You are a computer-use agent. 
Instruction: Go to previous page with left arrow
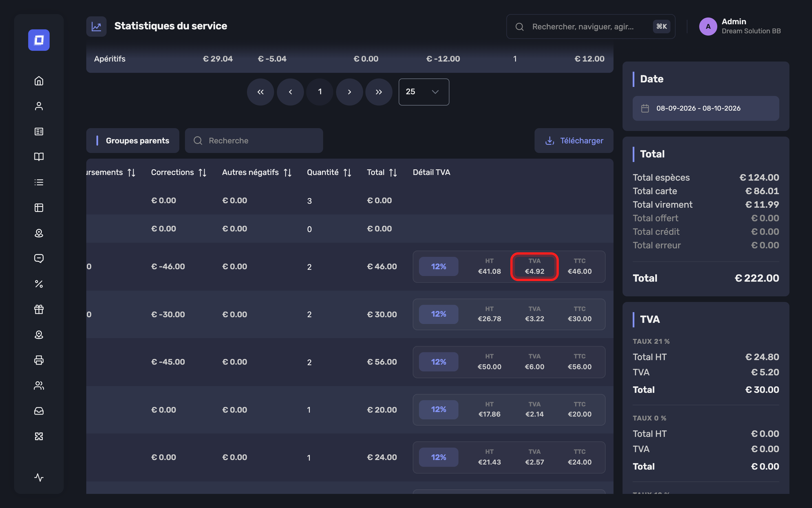point(290,92)
